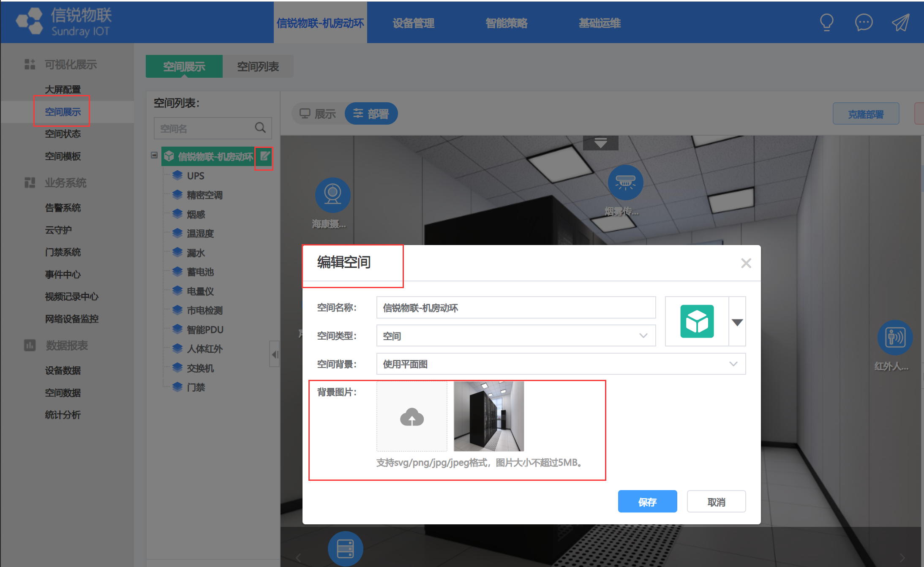Click the layer icon beside 精密空调
The width and height of the screenshot is (924, 567).
pos(177,195)
